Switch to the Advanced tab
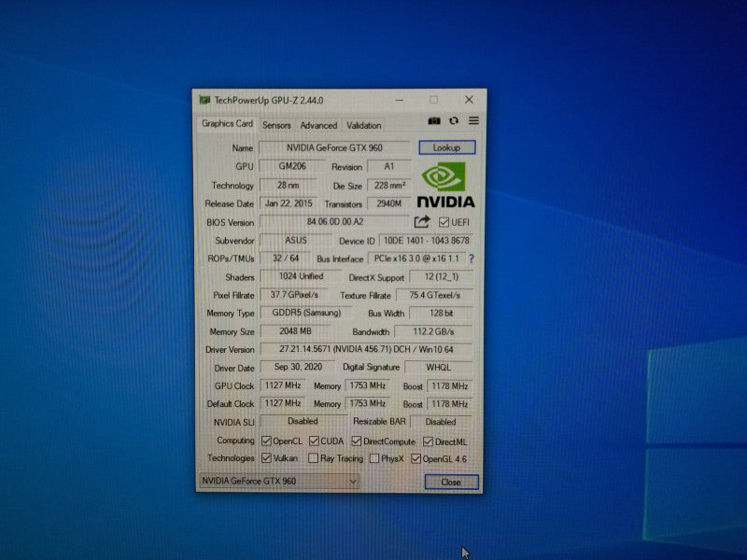The height and width of the screenshot is (560, 747). click(318, 125)
